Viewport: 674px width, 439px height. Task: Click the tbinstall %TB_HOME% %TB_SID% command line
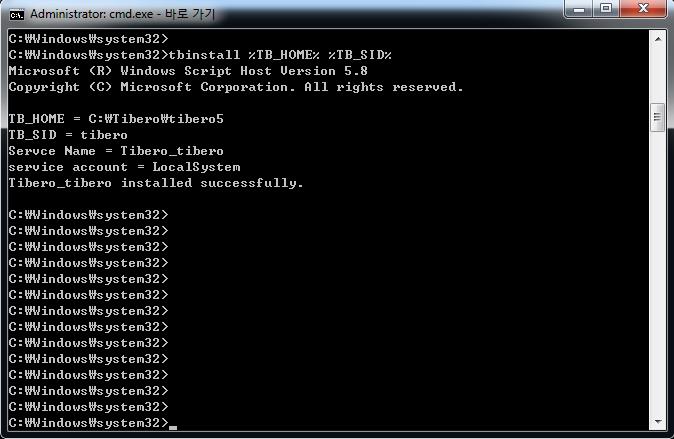point(199,55)
